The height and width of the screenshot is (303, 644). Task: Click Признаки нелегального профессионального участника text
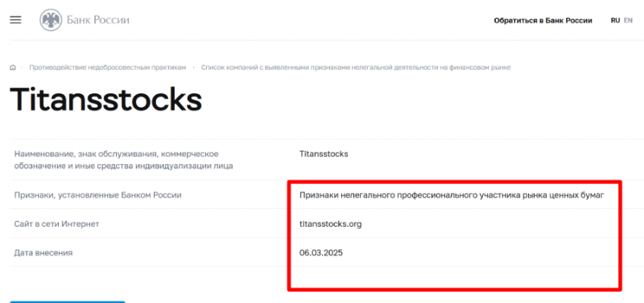click(452, 195)
